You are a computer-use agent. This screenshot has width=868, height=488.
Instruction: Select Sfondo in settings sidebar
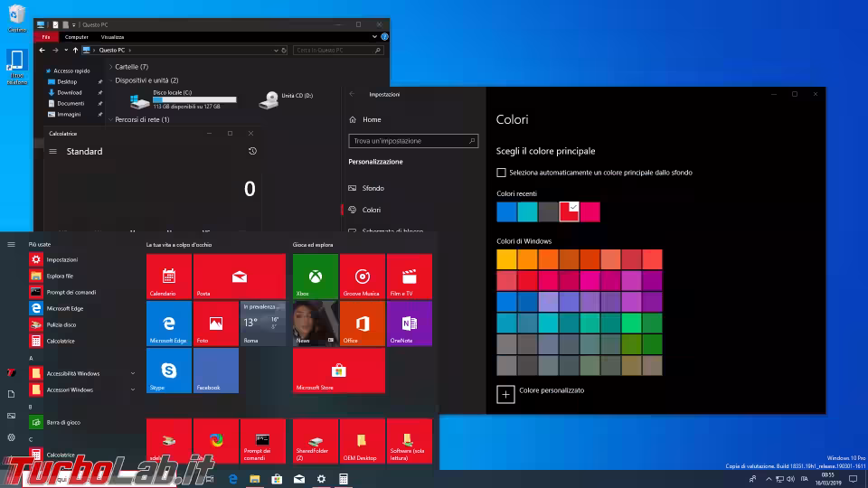click(373, 188)
